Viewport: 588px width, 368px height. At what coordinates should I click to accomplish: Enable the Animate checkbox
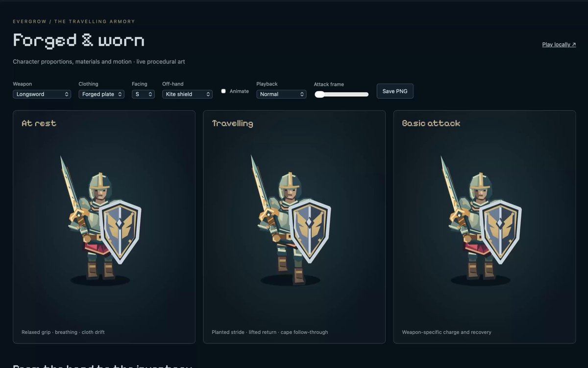(x=223, y=91)
